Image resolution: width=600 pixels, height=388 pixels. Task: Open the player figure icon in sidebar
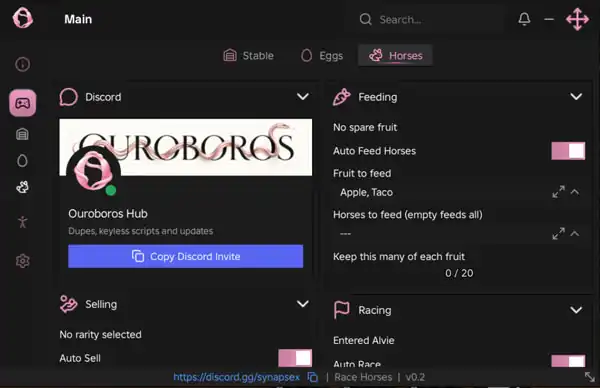(x=23, y=222)
